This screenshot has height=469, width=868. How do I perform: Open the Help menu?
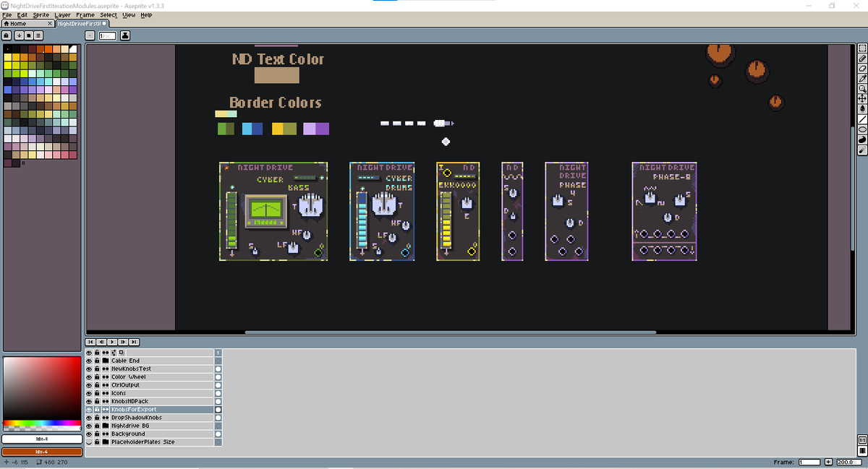[x=146, y=14]
